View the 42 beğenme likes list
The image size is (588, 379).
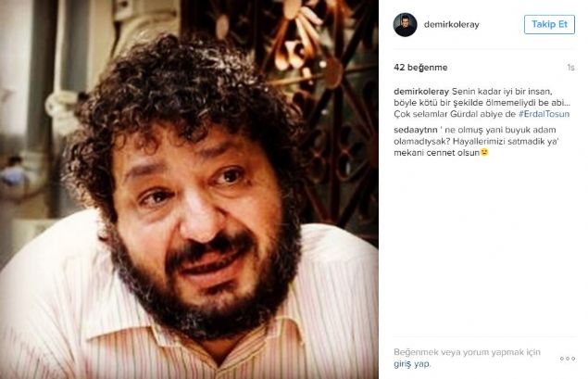click(x=420, y=68)
